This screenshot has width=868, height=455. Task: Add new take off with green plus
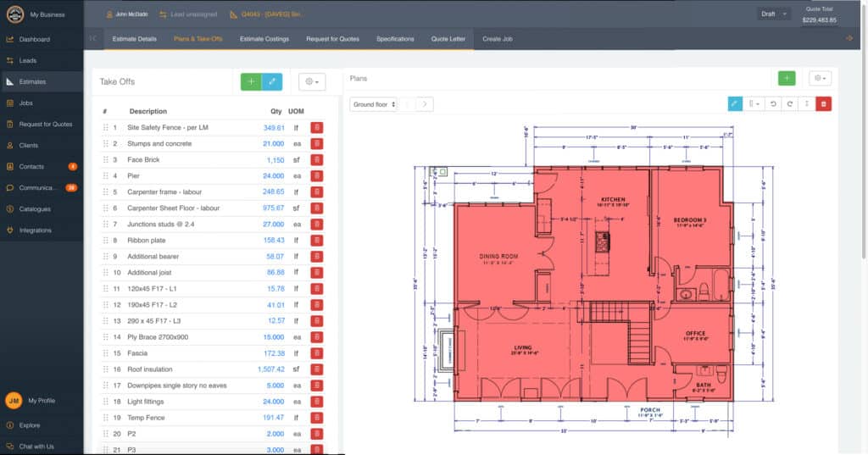pos(251,81)
